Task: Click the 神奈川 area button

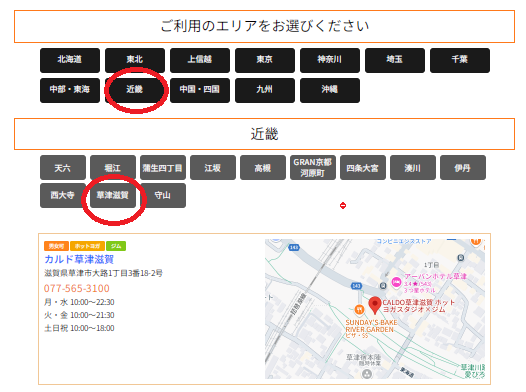Action: (x=330, y=60)
